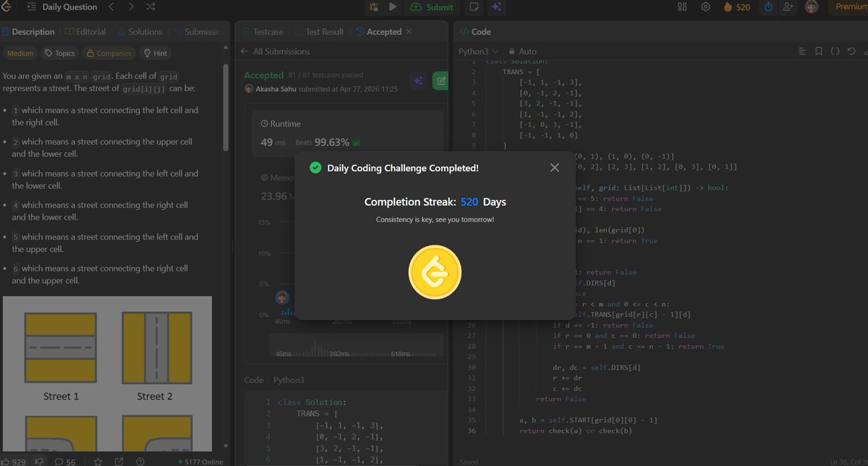Click the 5177 Online indicator
The image size is (868, 466).
[200, 462]
